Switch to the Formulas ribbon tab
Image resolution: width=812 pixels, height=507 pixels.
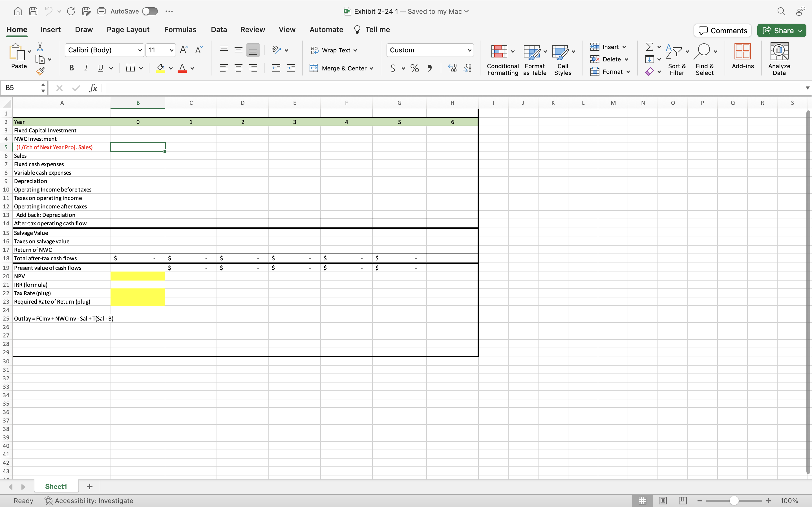pos(180,30)
